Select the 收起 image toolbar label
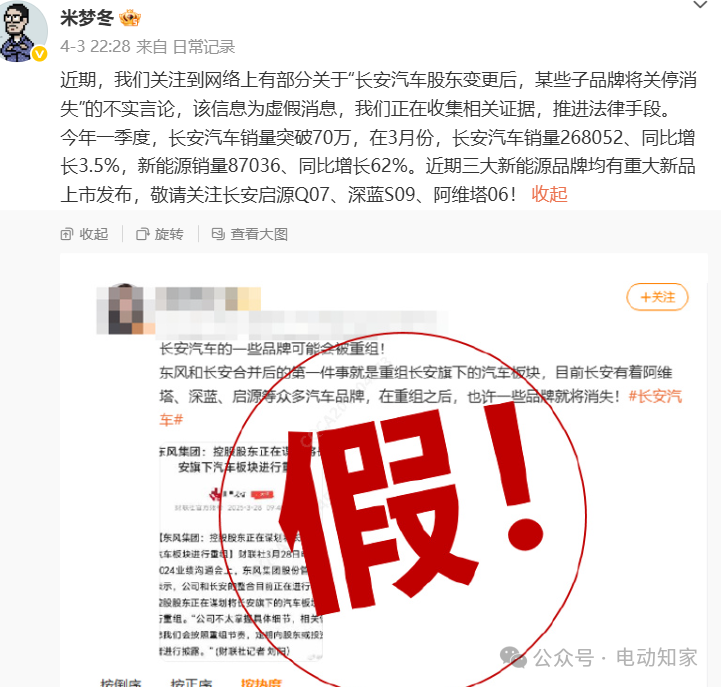Screen dimensions: 721x687 [x=94, y=234]
